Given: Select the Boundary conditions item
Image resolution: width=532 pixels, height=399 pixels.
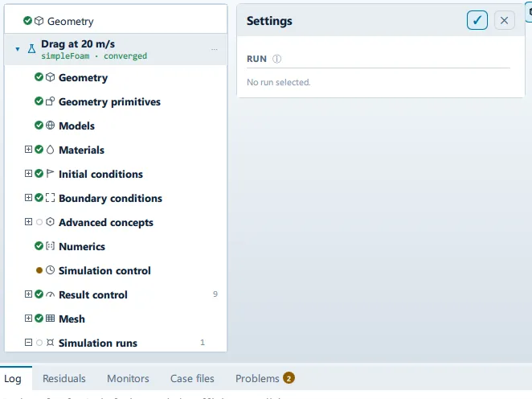Looking at the screenshot, I should point(116,198).
